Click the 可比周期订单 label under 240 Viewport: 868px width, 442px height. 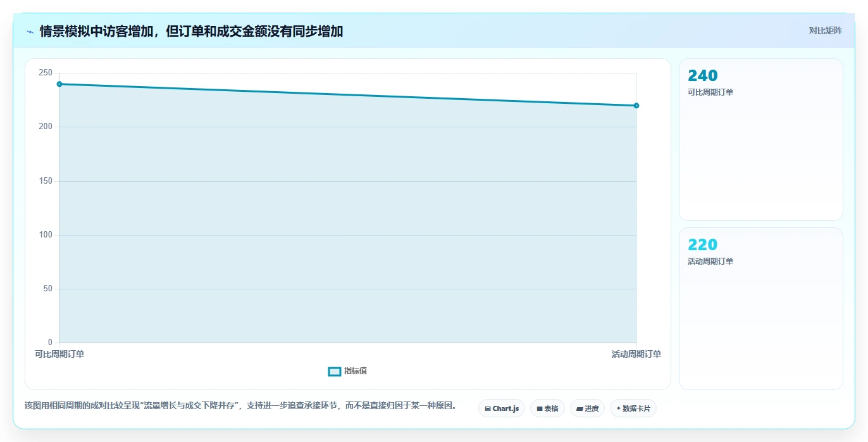710,92
